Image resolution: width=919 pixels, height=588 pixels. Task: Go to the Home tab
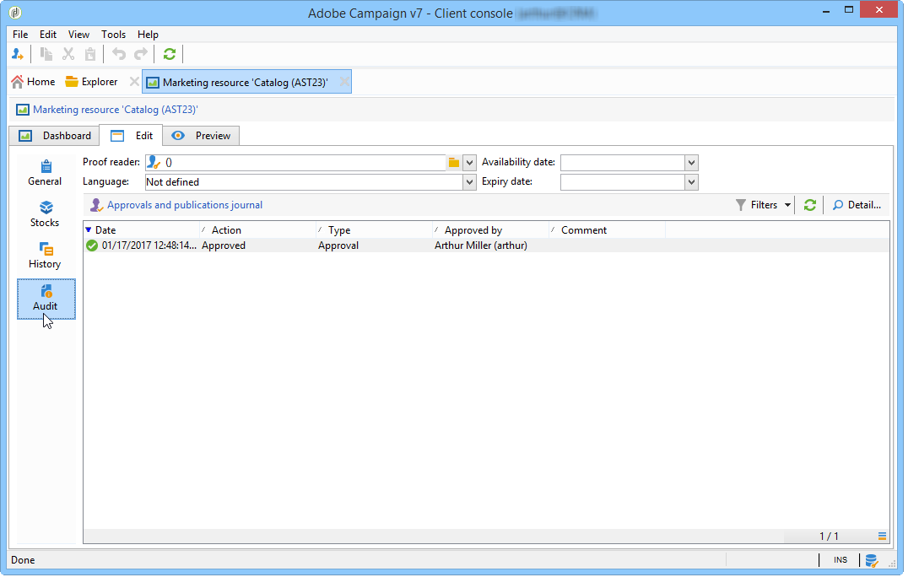[x=34, y=83]
